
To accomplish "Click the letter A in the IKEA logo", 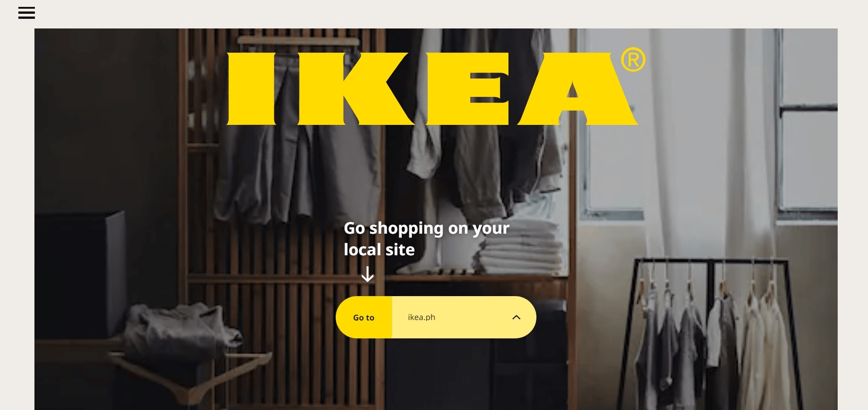I will [578, 89].
